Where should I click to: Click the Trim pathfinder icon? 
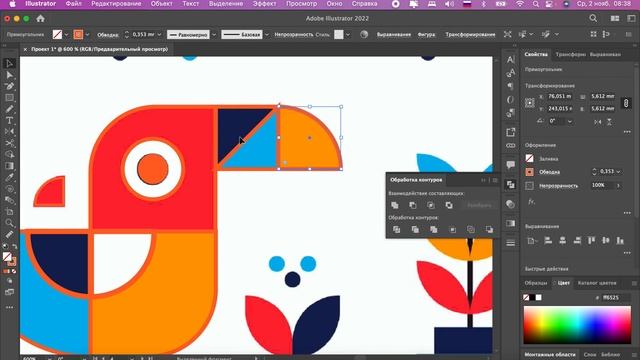tap(415, 230)
